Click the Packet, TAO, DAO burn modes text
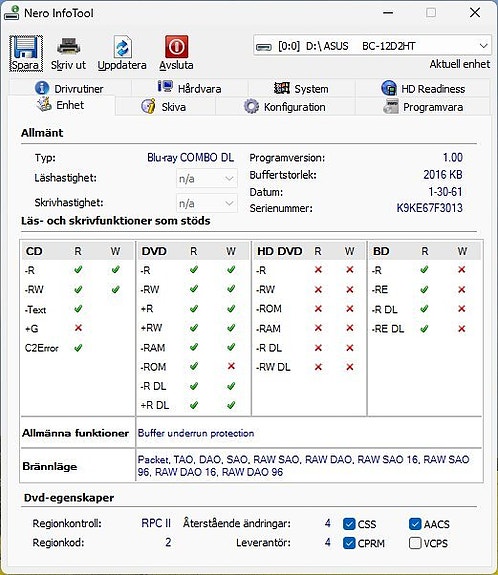The height and width of the screenshot is (575, 498). point(304,466)
